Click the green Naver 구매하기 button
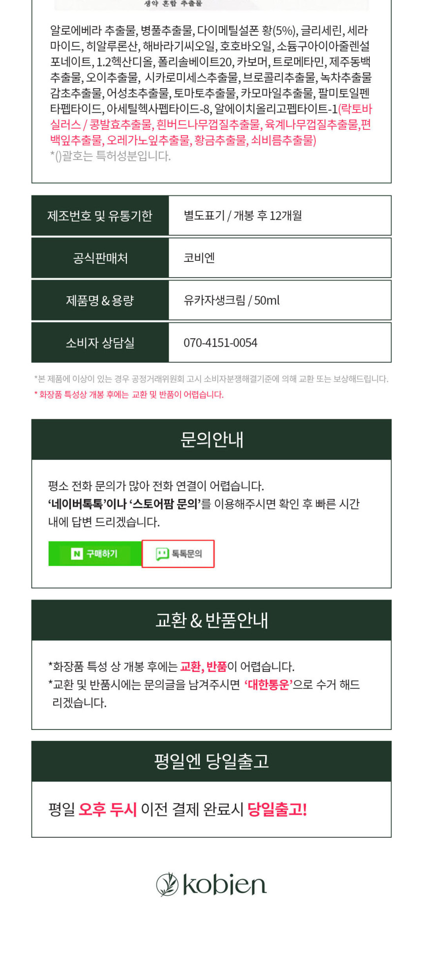Image resolution: width=423 pixels, height=980 pixels. 95,554
